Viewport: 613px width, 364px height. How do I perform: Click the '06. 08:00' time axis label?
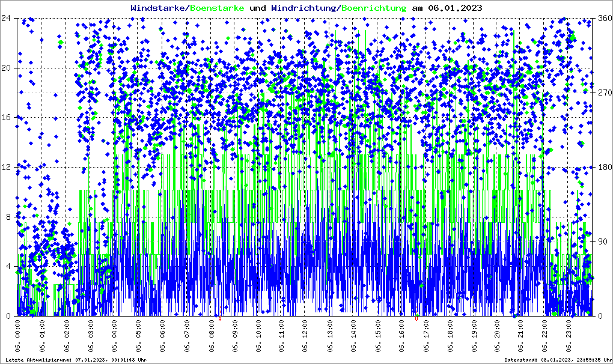tap(212, 336)
